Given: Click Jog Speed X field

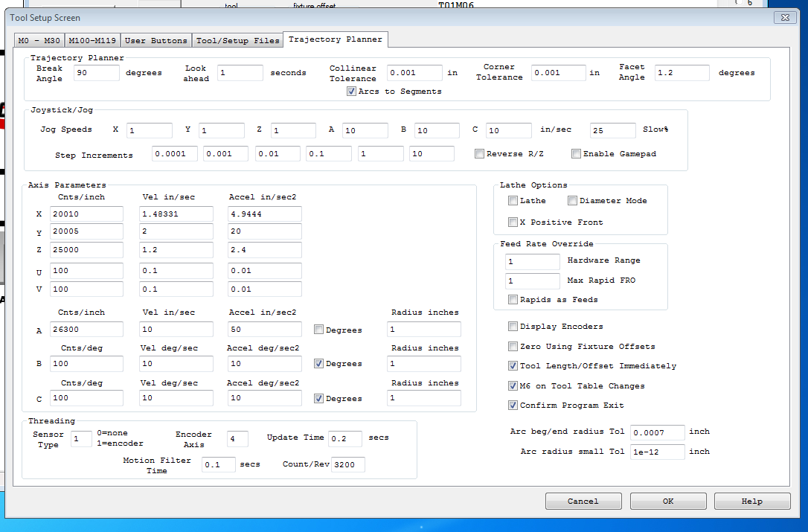Looking at the screenshot, I should (150, 130).
